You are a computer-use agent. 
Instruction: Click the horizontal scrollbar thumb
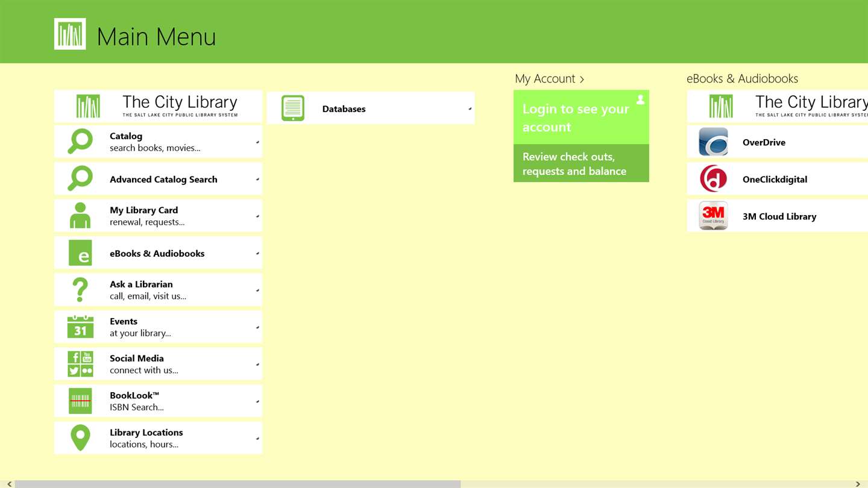237,484
